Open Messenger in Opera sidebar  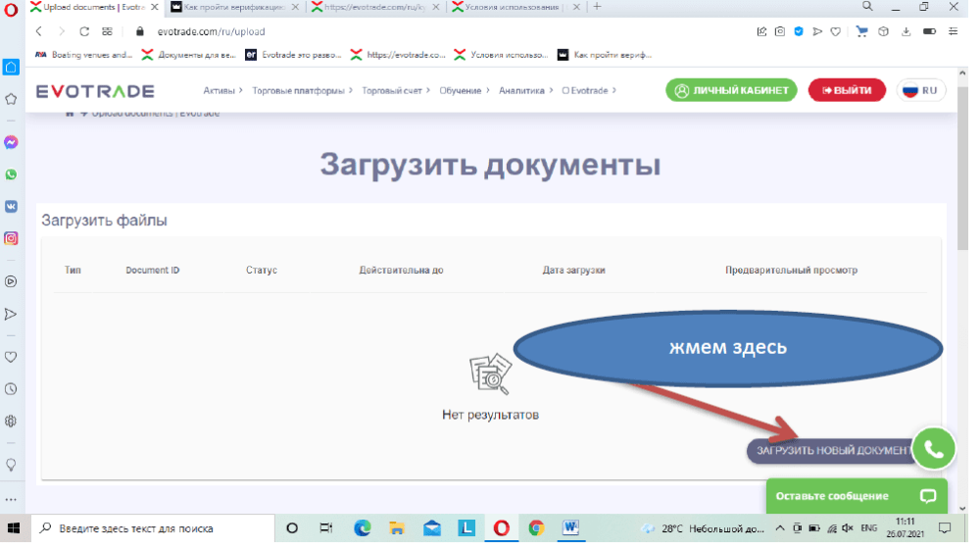pyautogui.click(x=11, y=142)
